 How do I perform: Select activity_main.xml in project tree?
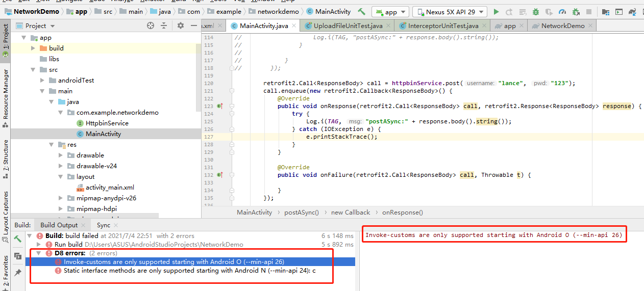coord(110,188)
